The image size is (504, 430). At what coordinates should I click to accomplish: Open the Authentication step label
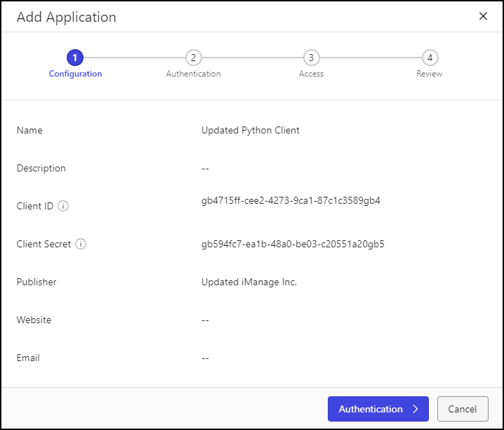pyautogui.click(x=194, y=74)
